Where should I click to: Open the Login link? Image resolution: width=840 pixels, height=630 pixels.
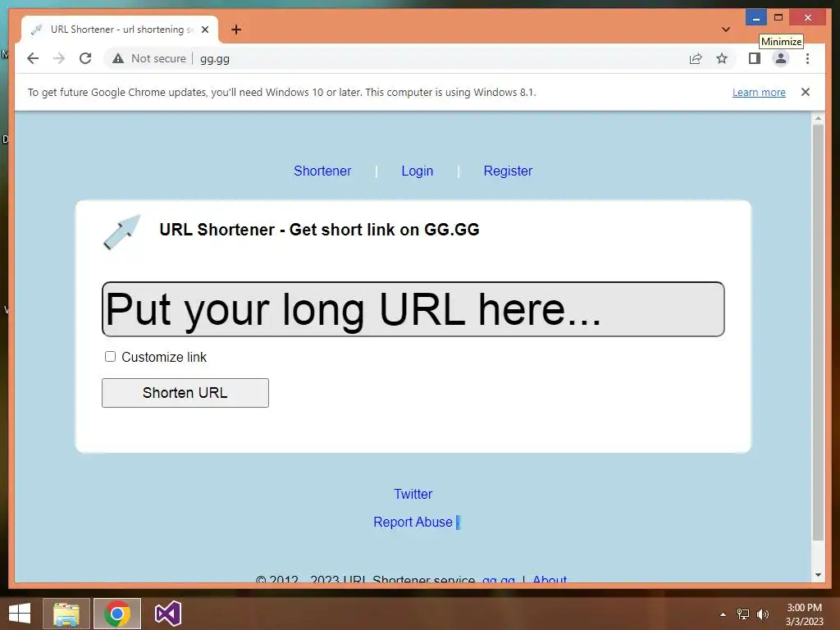pos(418,171)
